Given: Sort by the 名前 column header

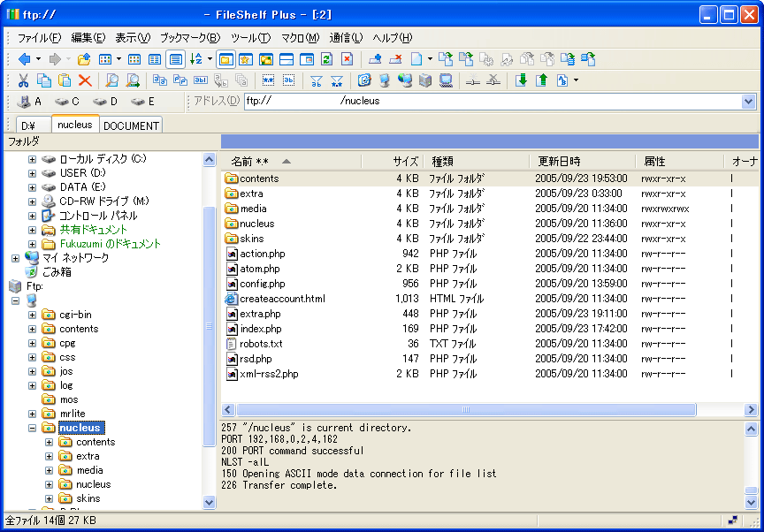Looking at the screenshot, I should tap(291, 162).
